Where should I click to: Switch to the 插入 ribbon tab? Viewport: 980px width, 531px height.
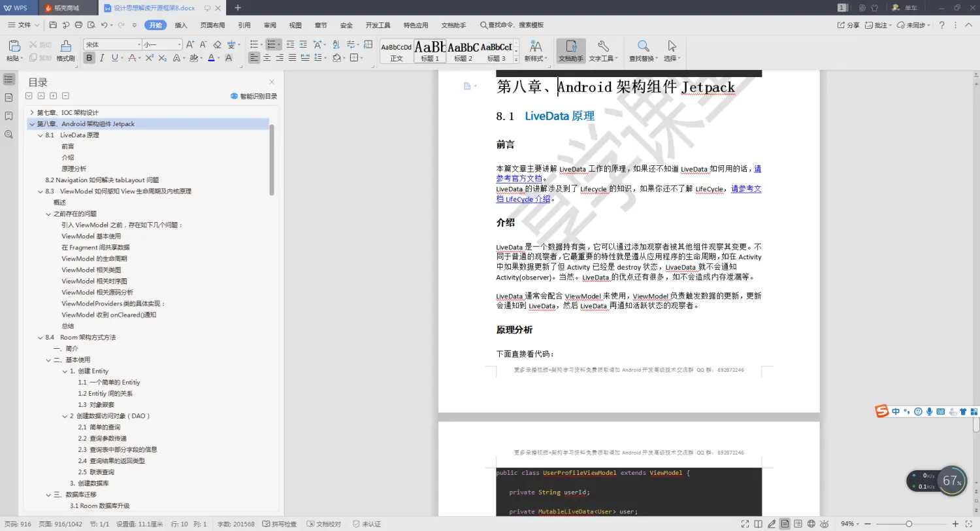tap(181, 25)
